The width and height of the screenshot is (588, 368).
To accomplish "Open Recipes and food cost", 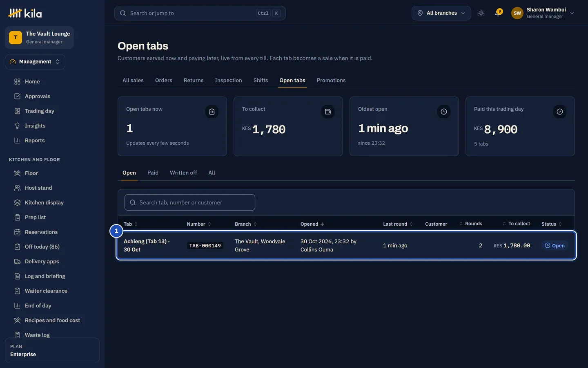I will [52, 320].
